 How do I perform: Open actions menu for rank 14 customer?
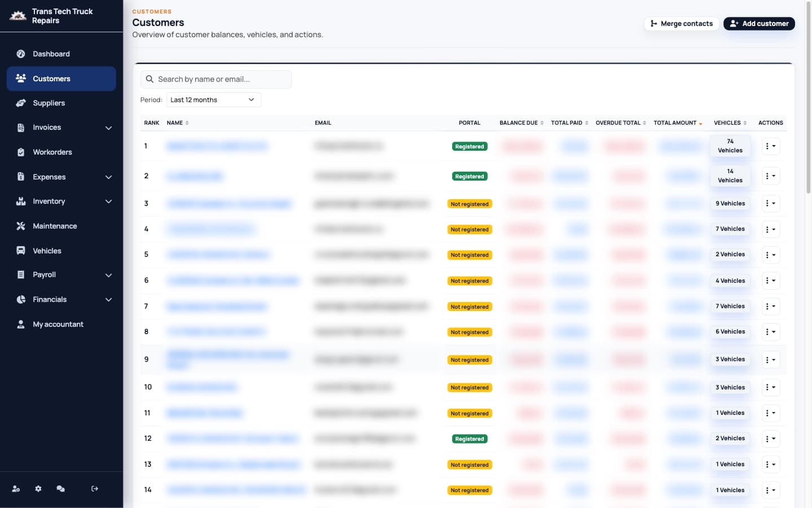coord(770,490)
